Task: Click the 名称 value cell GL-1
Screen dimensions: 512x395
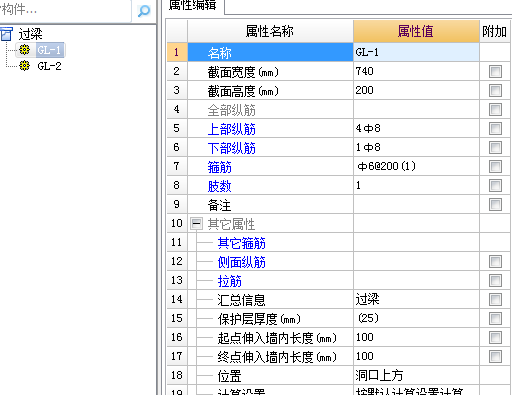Action: tap(416, 52)
